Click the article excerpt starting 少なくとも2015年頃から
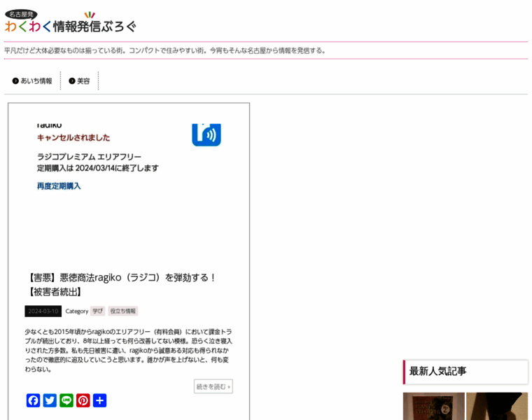 (x=129, y=350)
